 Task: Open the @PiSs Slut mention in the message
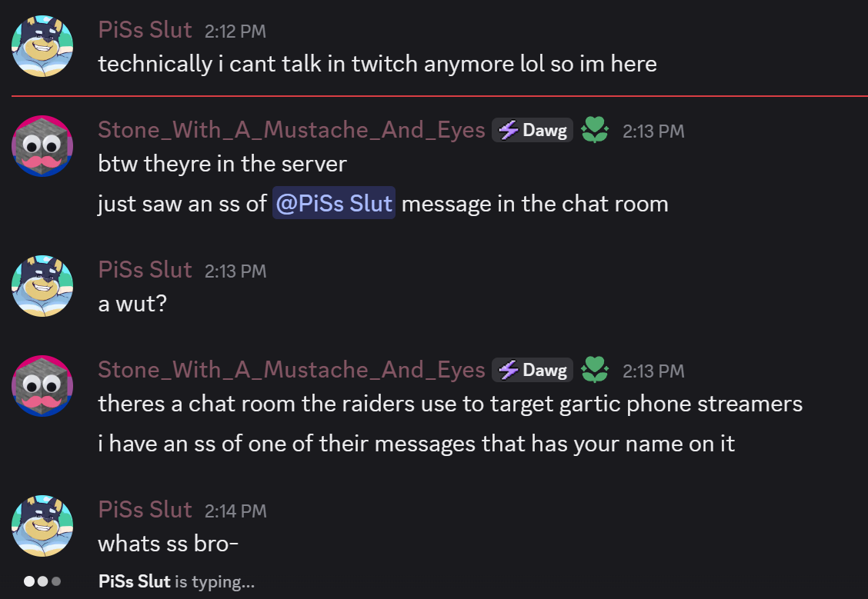pyautogui.click(x=334, y=204)
